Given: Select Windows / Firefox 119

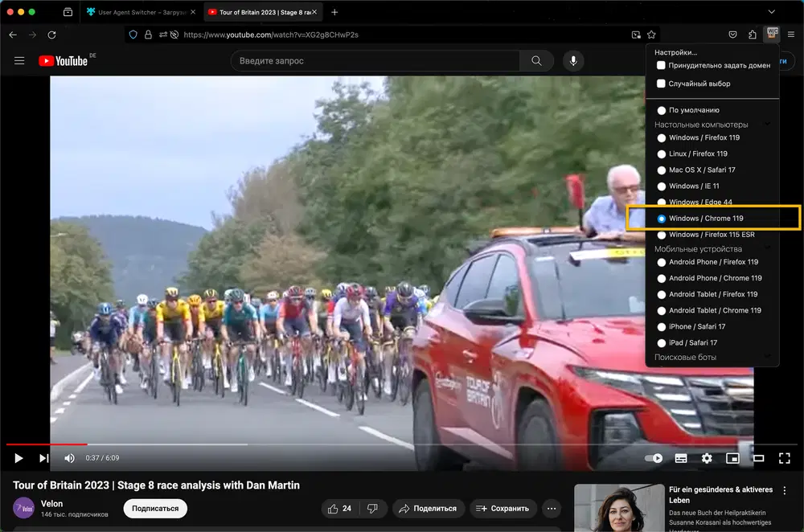Looking at the screenshot, I should [x=662, y=138].
